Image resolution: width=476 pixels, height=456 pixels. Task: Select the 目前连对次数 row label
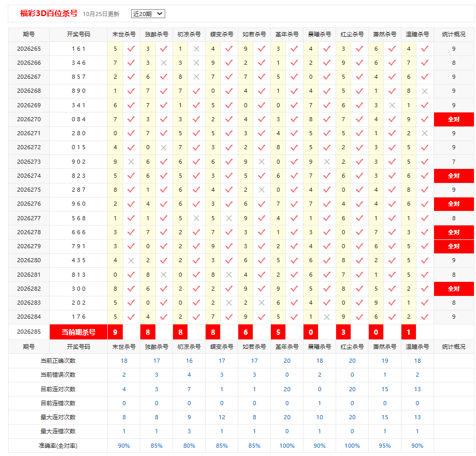click(58, 389)
